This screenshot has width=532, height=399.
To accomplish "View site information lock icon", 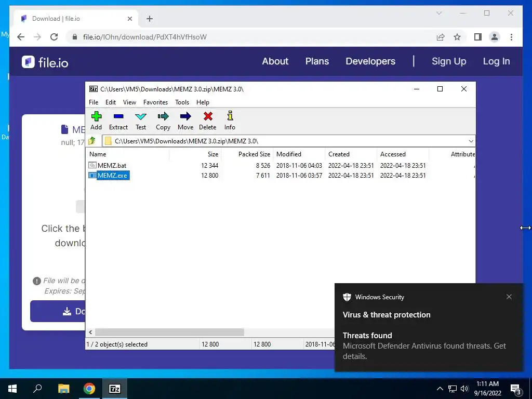I will 75,37.
